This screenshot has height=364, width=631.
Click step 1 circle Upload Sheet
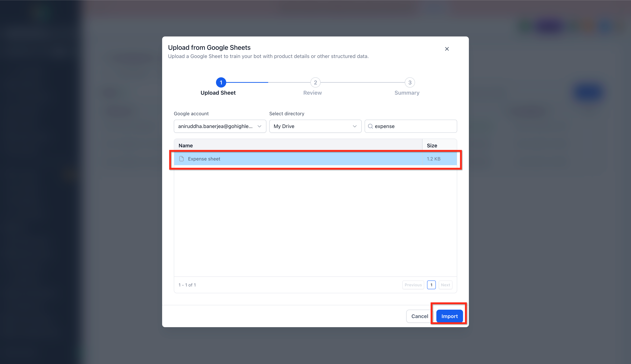point(221,82)
